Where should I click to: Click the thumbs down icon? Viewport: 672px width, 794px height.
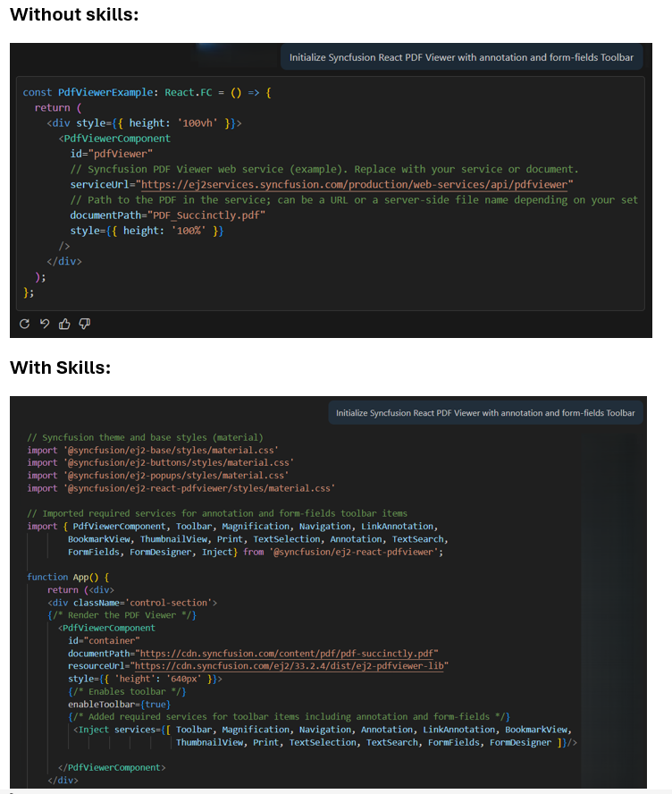85,324
